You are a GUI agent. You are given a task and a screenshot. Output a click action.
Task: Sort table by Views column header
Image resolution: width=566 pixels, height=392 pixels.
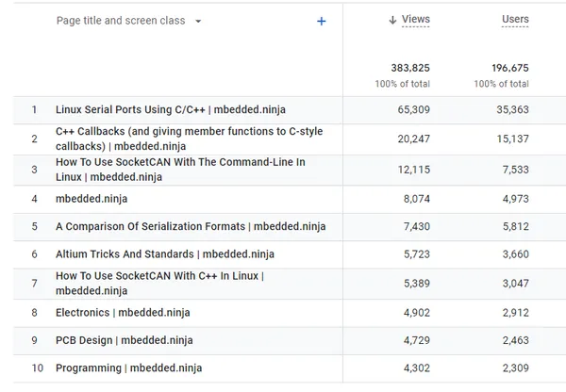pos(415,20)
